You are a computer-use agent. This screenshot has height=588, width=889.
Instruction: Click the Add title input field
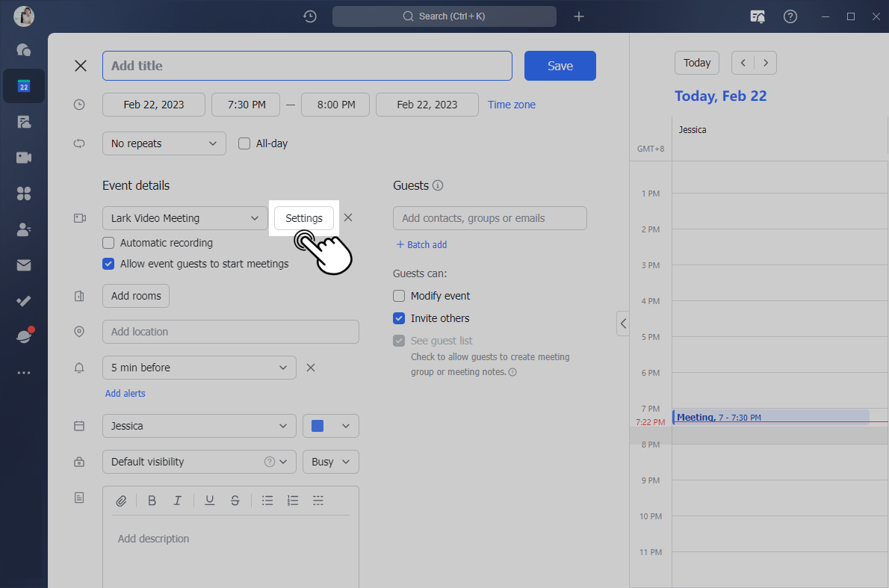click(x=307, y=66)
